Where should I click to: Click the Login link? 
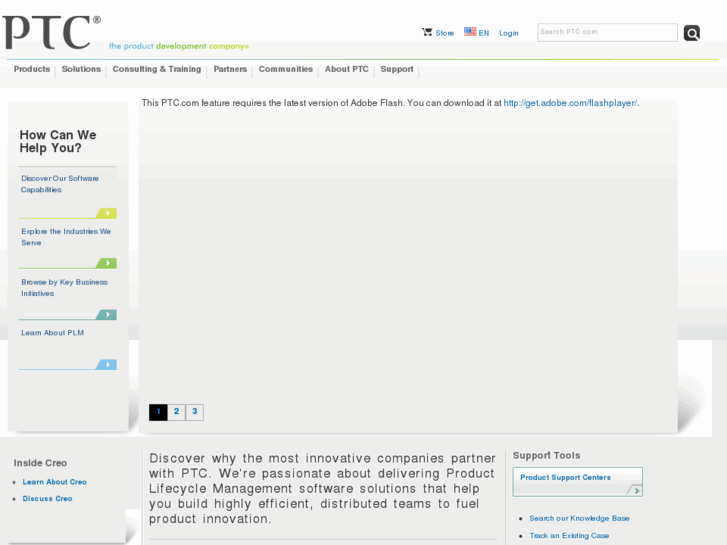click(509, 33)
